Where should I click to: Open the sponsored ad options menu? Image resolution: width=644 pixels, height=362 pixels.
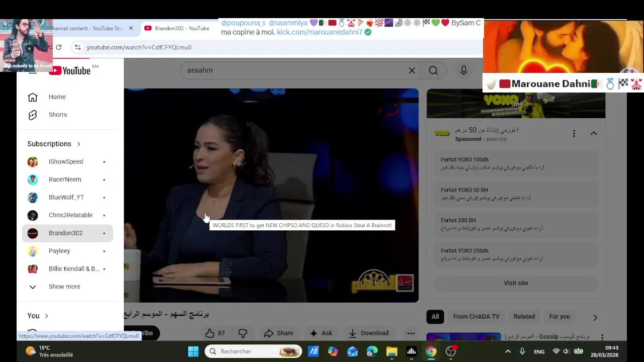coord(574,134)
